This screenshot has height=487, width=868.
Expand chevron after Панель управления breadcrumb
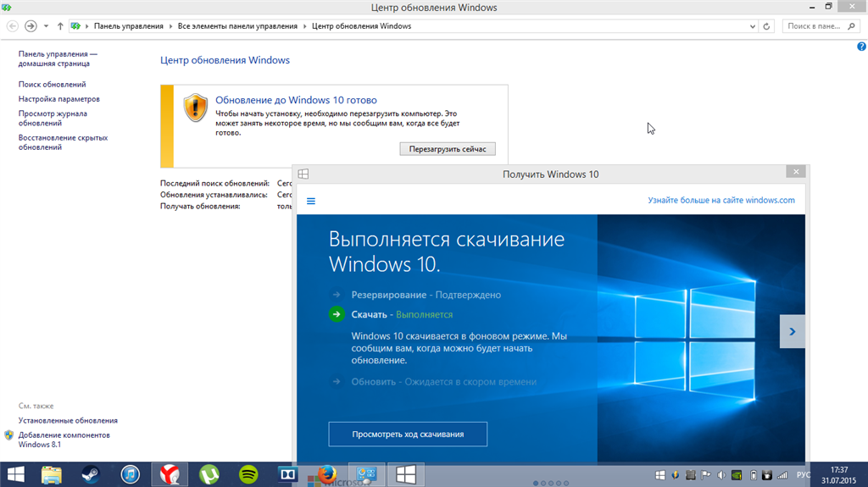point(170,26)
